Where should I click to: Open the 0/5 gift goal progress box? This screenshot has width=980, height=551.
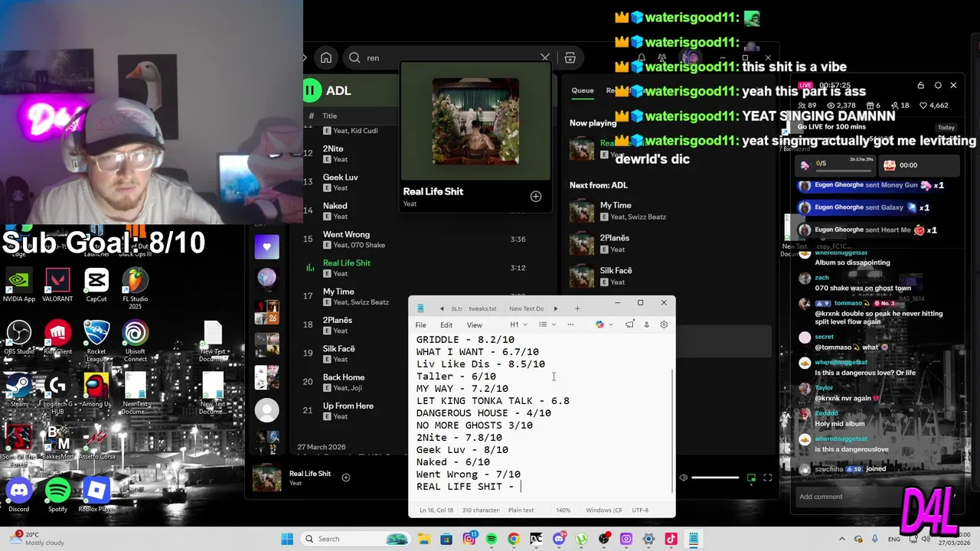[x=835, y=165]
